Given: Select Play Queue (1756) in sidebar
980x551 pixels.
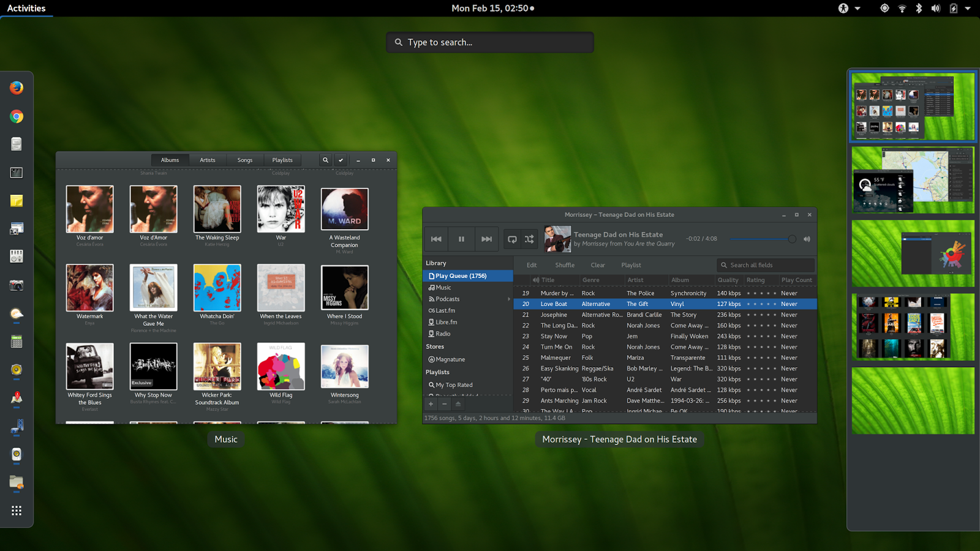Looking at the screenshot, I should (468, 275).
